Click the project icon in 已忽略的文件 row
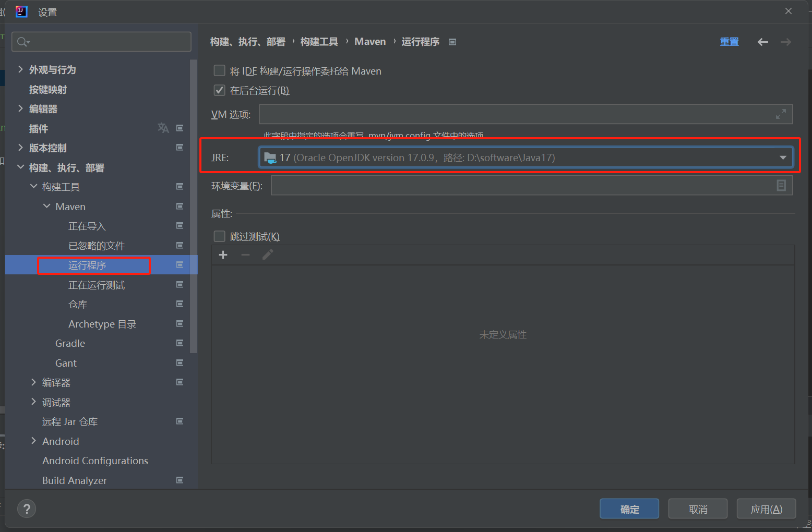The width and height of the screenshot is (812, 532). (180, 246)
